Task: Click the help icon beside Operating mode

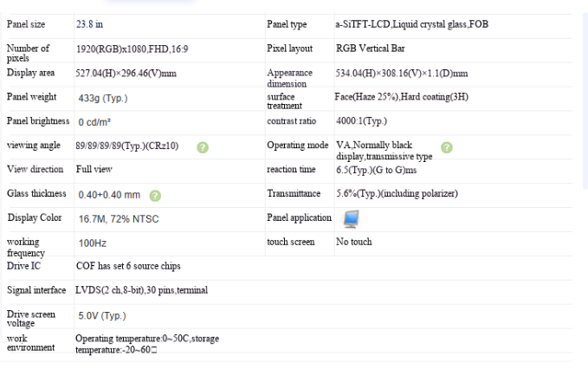Action: click(446, 147)
